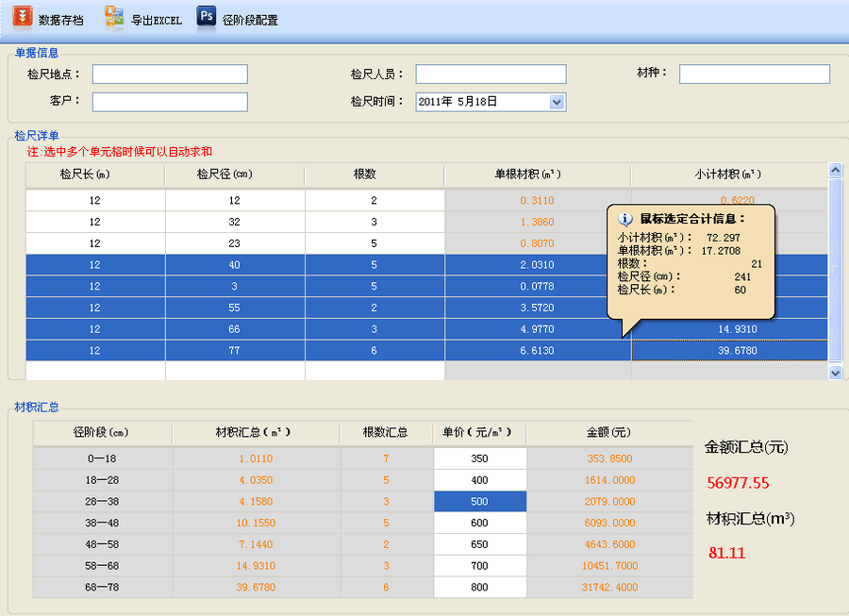Edit the unit price 350 for 0—18
This screenshot has width=849, height=616.
(479, 459)
